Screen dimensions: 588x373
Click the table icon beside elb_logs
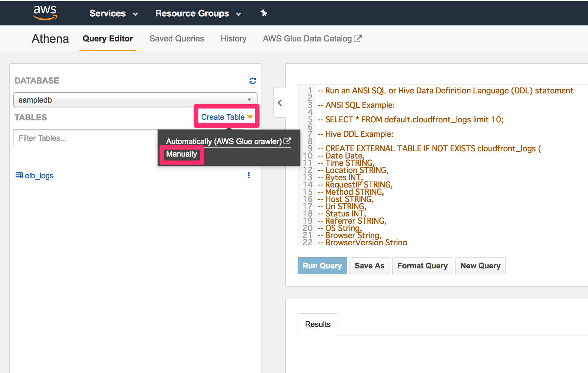[x=19, y=175]
